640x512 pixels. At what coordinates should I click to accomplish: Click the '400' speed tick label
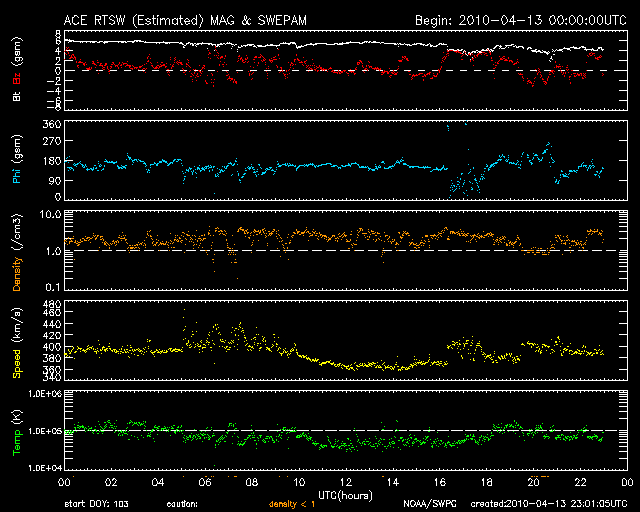tap(52, 347)
